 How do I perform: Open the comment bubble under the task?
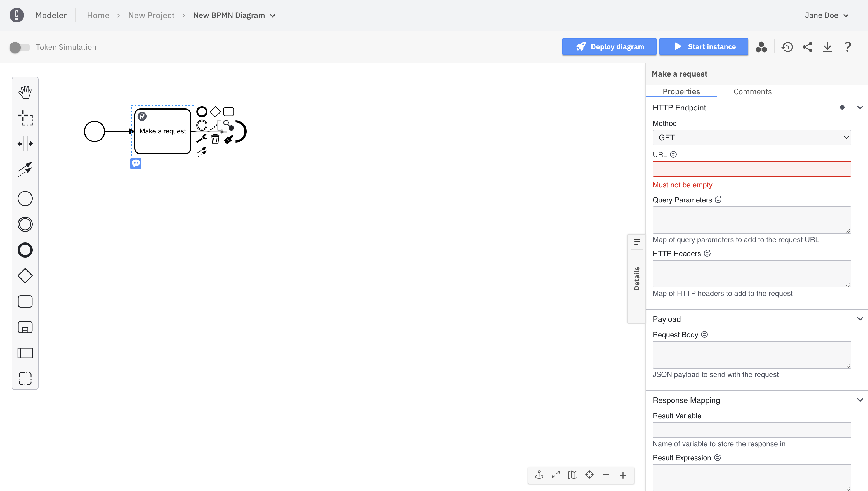tap(136, 164)
